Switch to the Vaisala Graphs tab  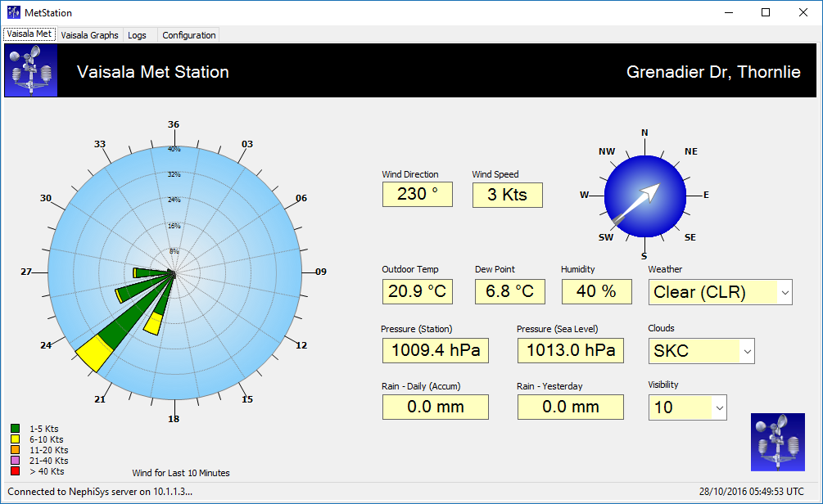(x=90, y=35)
